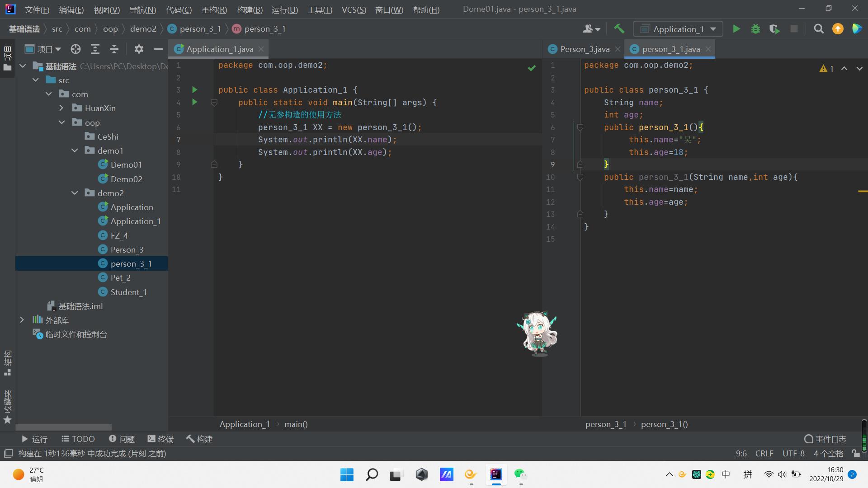Click the green Run button in toolbar
The height and width of the screenshot is (488, 868).
pyautogui.click(x=736, y=29)
